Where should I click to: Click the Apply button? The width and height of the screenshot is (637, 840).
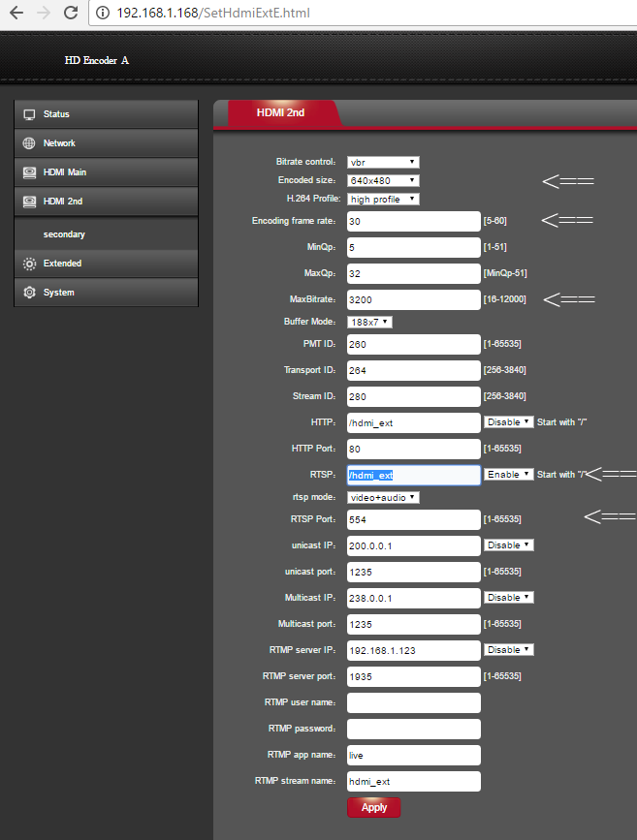[373, 807]
